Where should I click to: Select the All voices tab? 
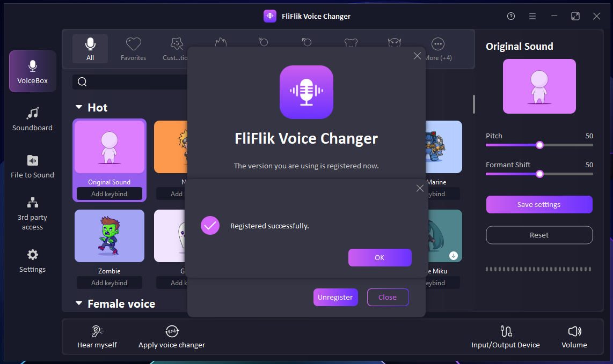click(x=90, y=49)
